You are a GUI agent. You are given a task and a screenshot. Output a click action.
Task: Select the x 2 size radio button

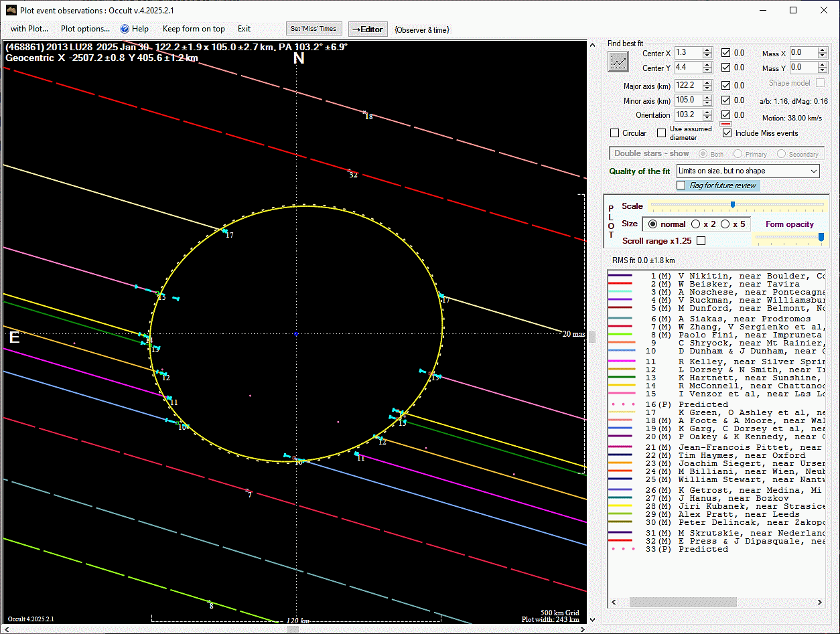(x=696, y=224)
